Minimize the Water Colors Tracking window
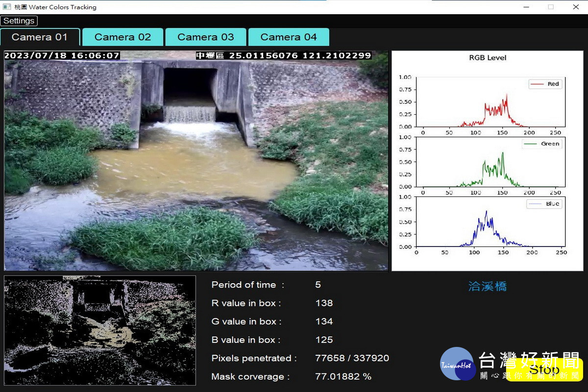This screenshot has height=392, width=588. (526, 7)
